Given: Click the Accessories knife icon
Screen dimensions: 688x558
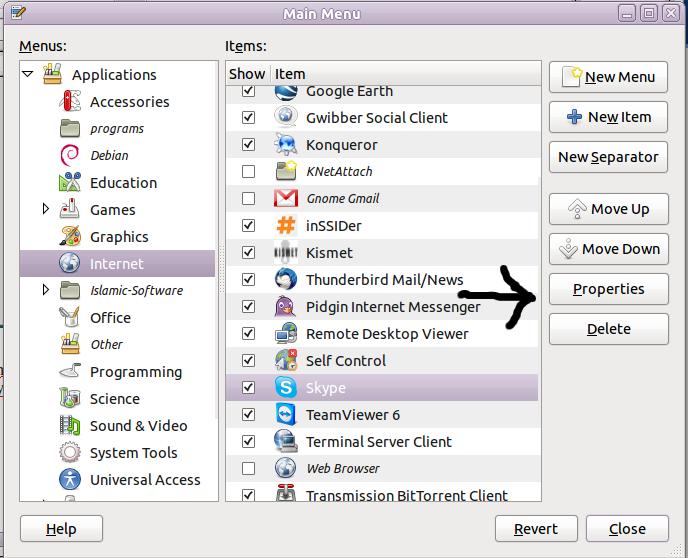Looking at the screenshot, I should (x=70, y=101).
